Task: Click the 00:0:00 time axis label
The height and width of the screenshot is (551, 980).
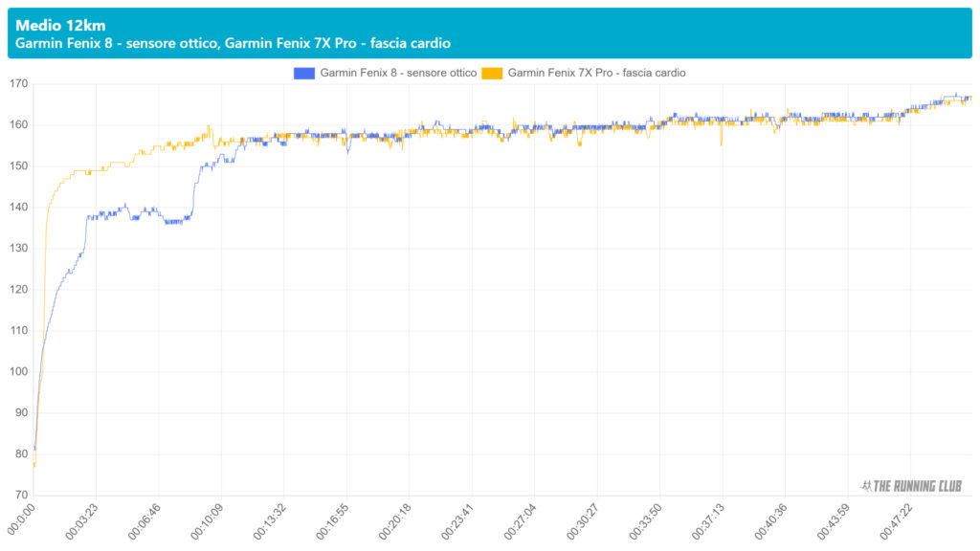Action: [x=22, y=519]
